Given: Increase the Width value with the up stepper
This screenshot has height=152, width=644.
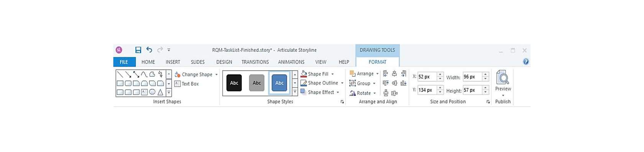Looking at the screenshot, I should 485,74.
